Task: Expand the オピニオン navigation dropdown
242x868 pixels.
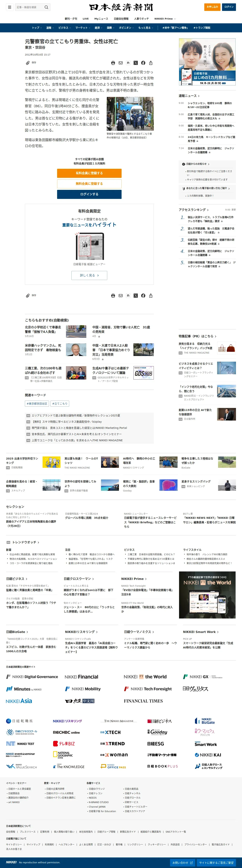Action: [126, 28]
